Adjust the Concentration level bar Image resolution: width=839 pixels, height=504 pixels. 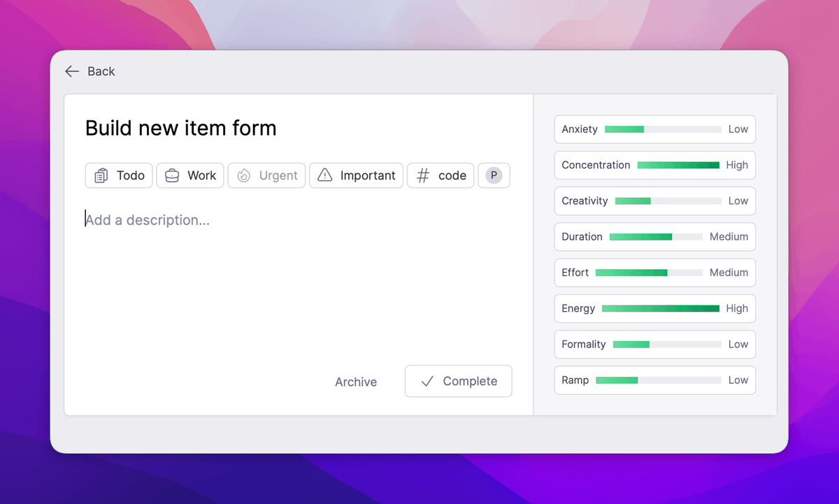click(678, 165)
